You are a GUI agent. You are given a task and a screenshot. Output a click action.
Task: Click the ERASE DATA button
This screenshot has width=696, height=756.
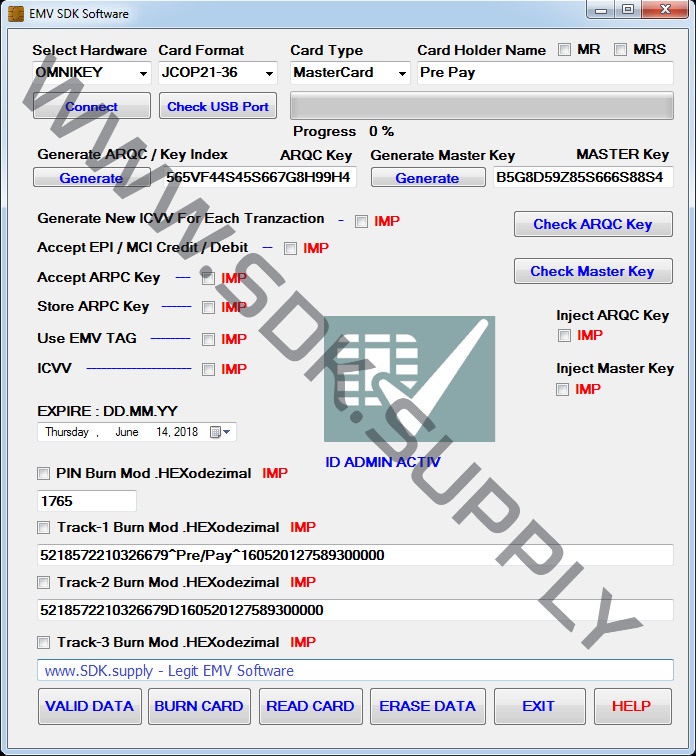coord(428,706)
